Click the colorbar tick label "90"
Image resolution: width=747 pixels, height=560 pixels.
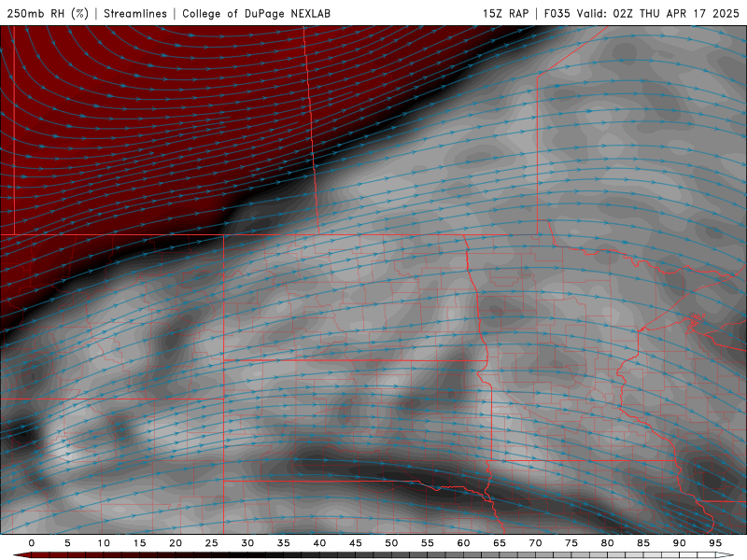tap(680, 543)
